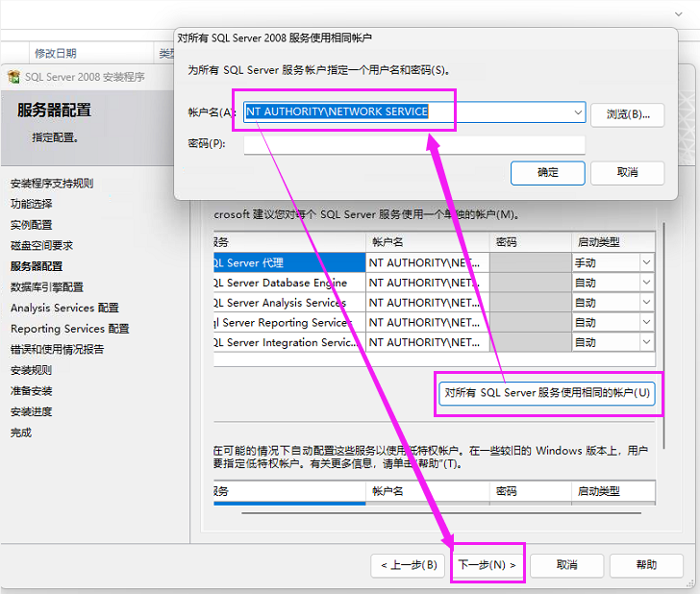Click the account name cell for Analysis Services
Viewport: 700px width, 594px height.
[x=427, y=303]
